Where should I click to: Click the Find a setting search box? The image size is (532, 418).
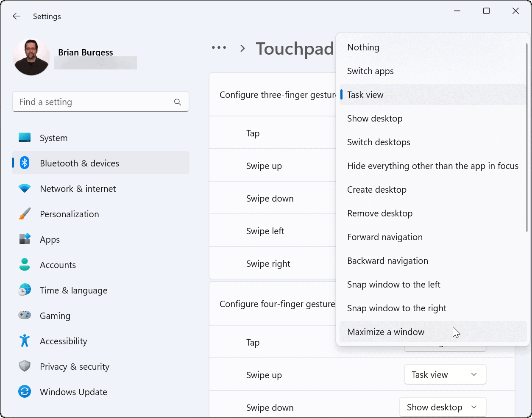[x=100, y=102]
